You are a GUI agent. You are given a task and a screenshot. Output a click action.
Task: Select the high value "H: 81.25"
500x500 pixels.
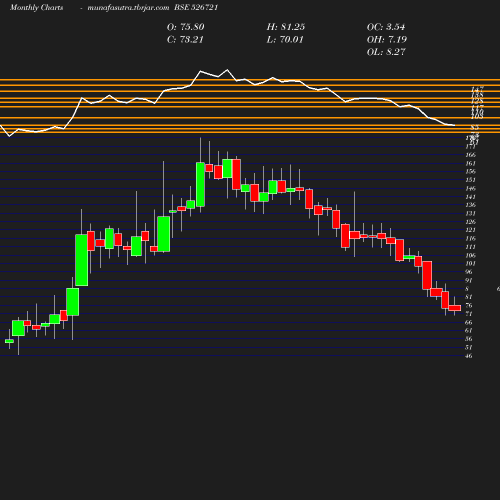coord(286,27)
